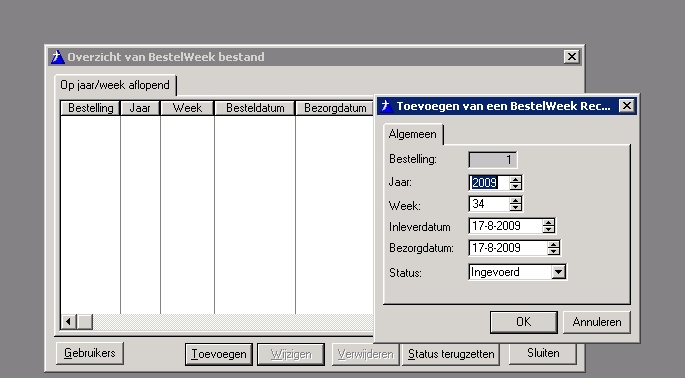
Task: Close the Toevoegen van een BestelWeek dialog
Action: click(x=627, y=106)
